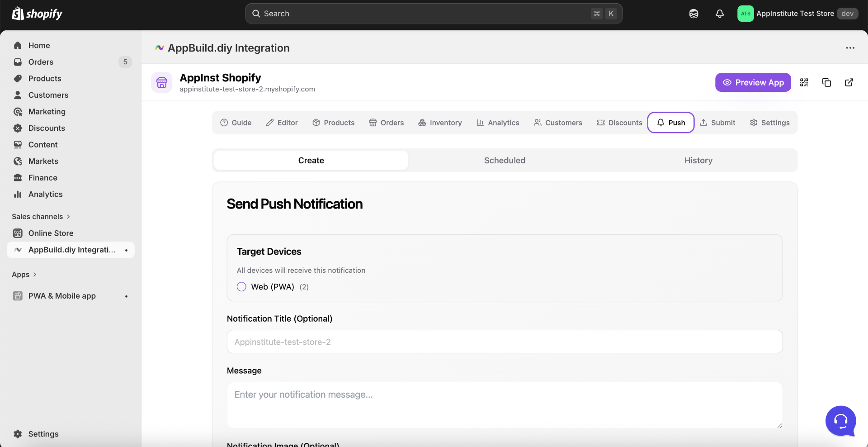
Task: Switch to the Scheduled sub-tab
Action: coord(505,160)
